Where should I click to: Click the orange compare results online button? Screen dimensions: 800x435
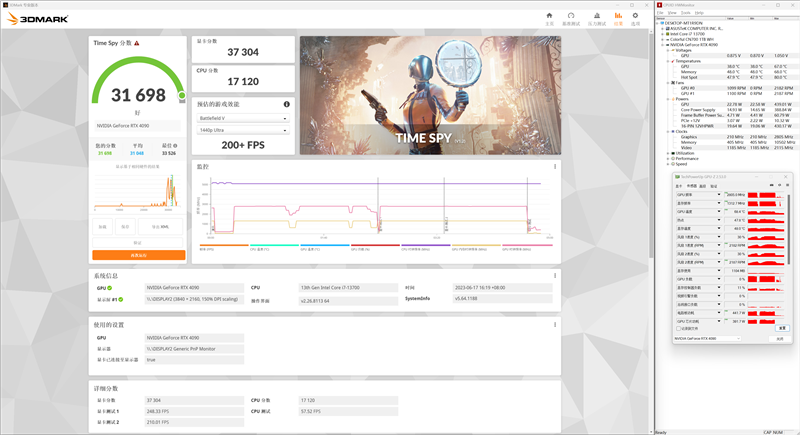138,255
